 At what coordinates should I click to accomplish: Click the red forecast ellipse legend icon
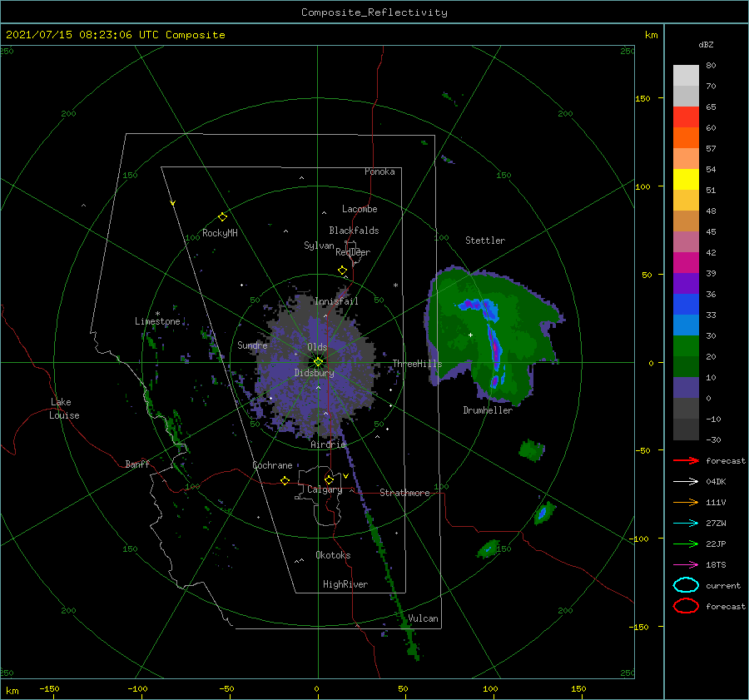click(686, 606)
